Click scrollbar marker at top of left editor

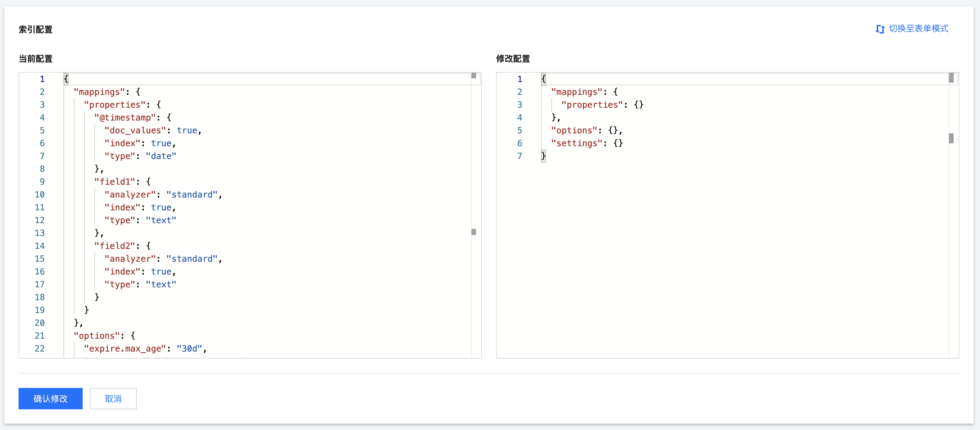474,76
